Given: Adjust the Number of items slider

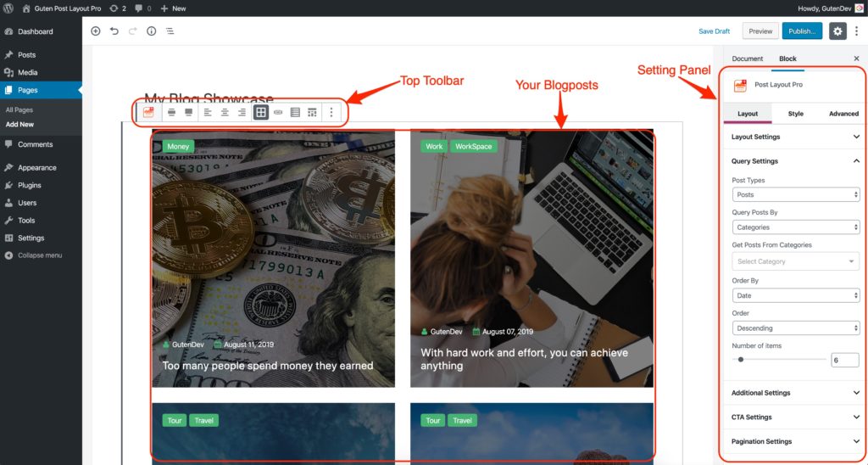Looking at the screenshot, I should click(780, 360).
